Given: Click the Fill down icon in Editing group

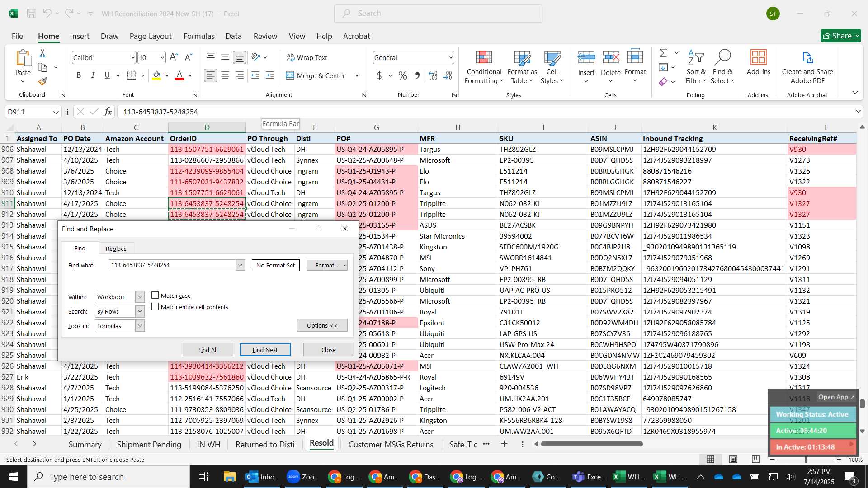Looking at the screenshot, I should point(663,67).
